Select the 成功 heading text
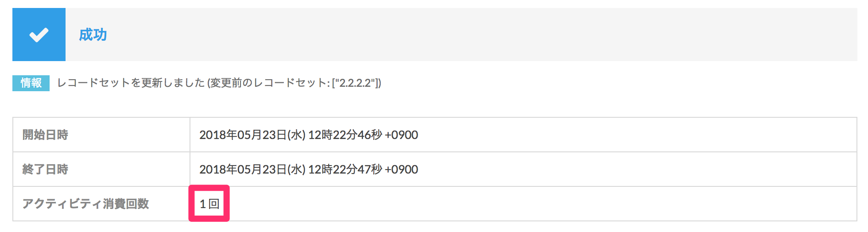The height and width of the screenshot is (232, 868). pos(93,35)
